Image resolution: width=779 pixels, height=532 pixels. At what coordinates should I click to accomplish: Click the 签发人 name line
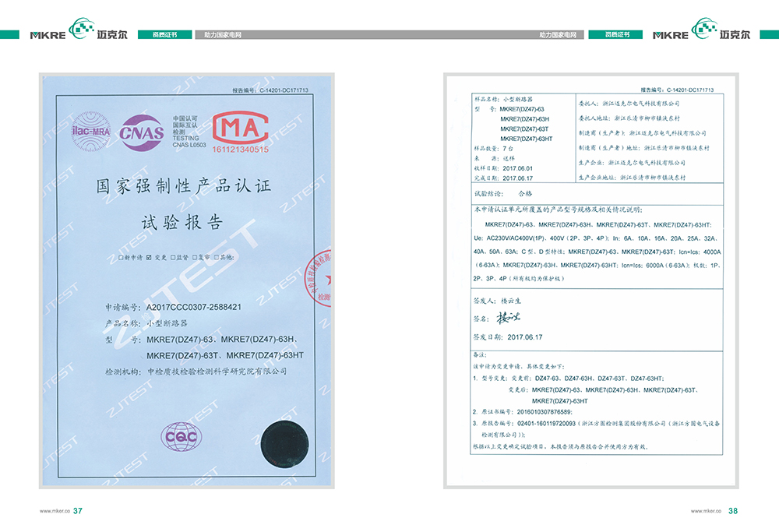[x=497, y=301]
